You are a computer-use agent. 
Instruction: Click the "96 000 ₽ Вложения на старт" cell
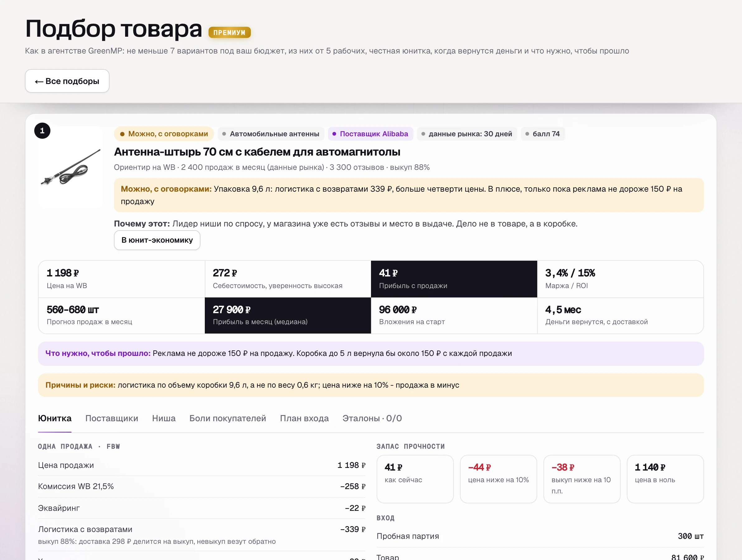[x=454, y=315]
